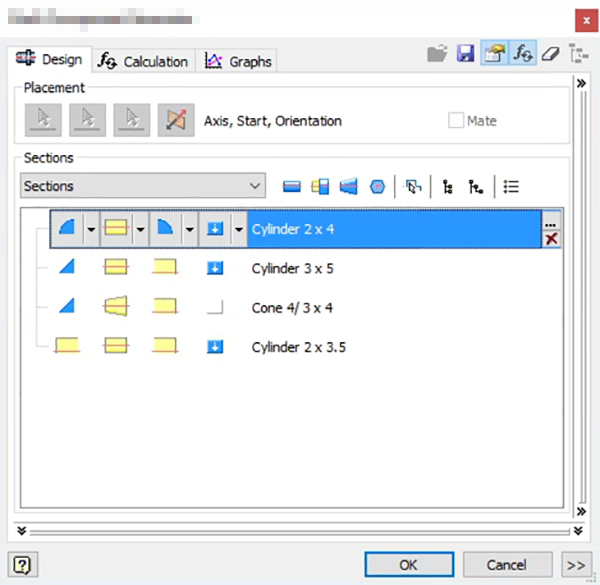Click the tree structure icon at top right
The image size is (600, 585).
click(578, 54)
